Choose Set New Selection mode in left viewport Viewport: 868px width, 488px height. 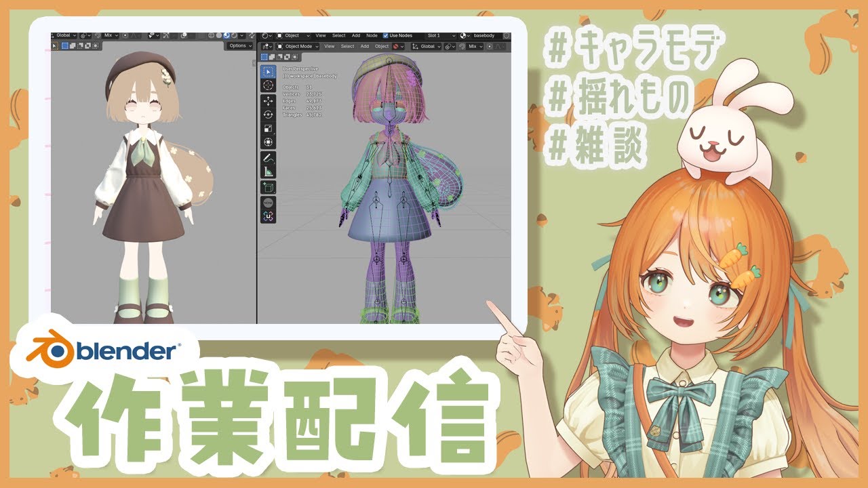pos(65,46)
